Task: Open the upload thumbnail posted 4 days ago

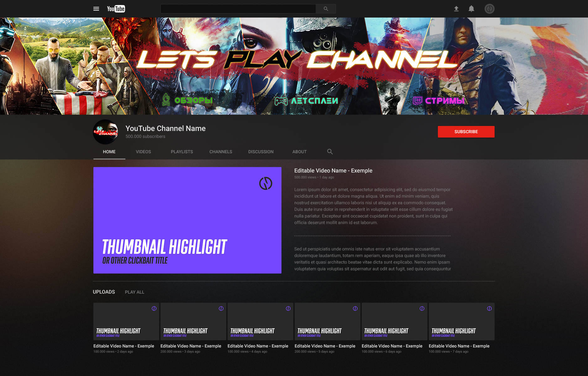Action: pyautogui.click(x=260, y=321)
